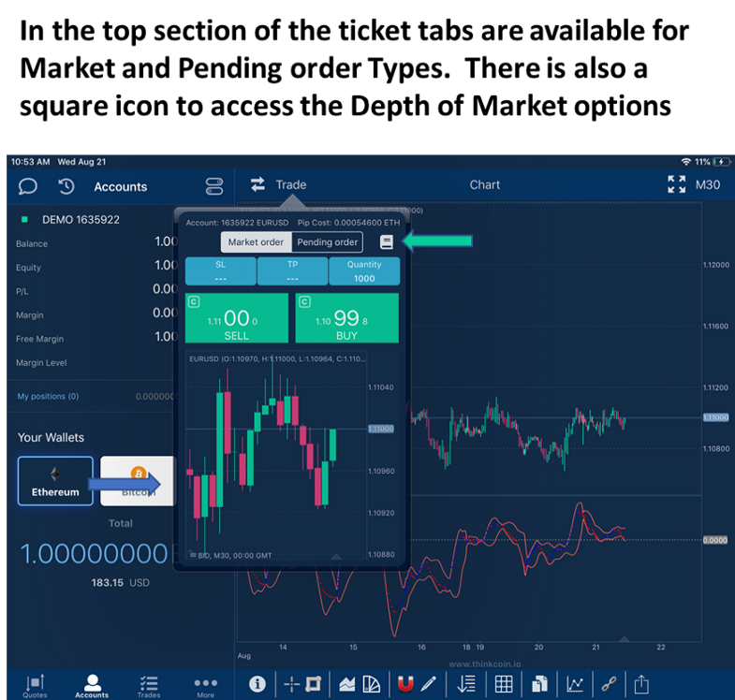The width and height of the screenshot is (735, 700).
Task: Click the Accounts header title
Action: click(121, 186)
